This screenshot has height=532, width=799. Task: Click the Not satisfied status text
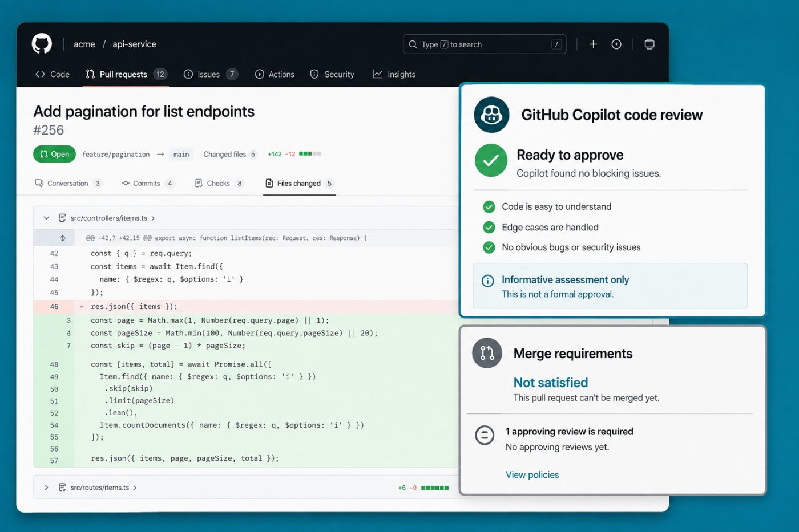pyautogui.click(x=551, y=383)
